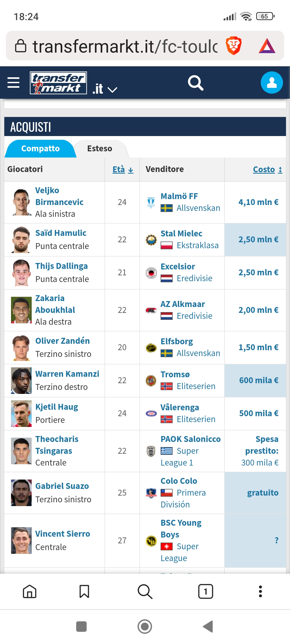Open the user profile icon

(x=271, y=83)
